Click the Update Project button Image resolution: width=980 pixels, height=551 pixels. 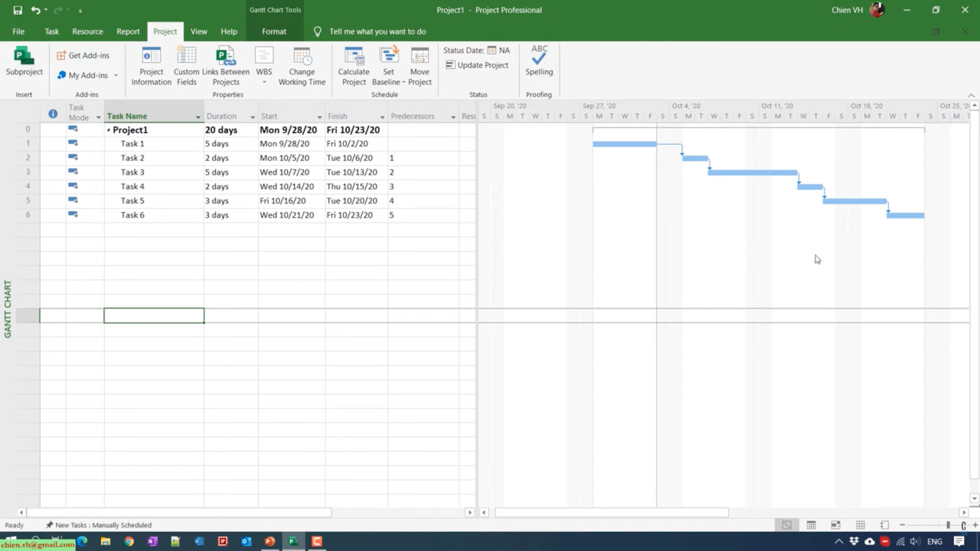pos(477,65)
